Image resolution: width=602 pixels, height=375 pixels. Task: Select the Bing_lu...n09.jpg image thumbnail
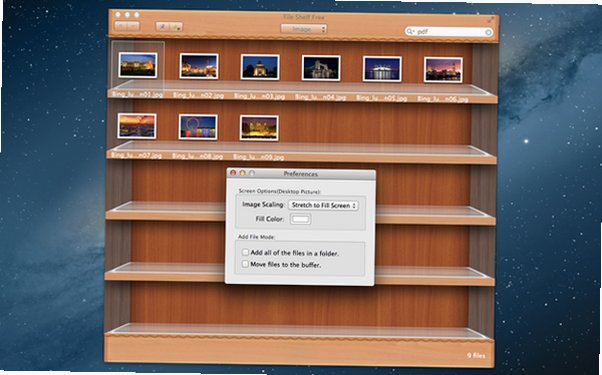[259, 128]
